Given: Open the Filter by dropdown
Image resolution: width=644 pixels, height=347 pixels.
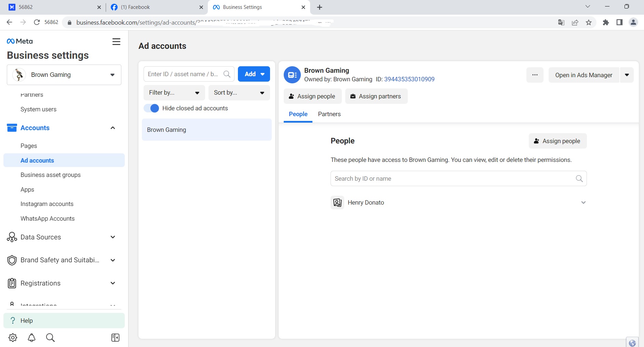Looking at the screenshot, I should pyautogui.click(x=174, y=93).
